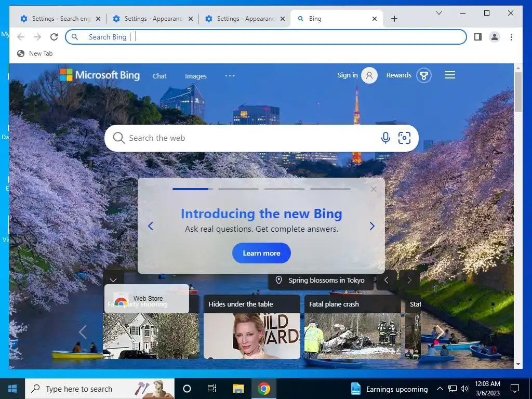Open Cortana circle icon in taskbar

(187, 389)
